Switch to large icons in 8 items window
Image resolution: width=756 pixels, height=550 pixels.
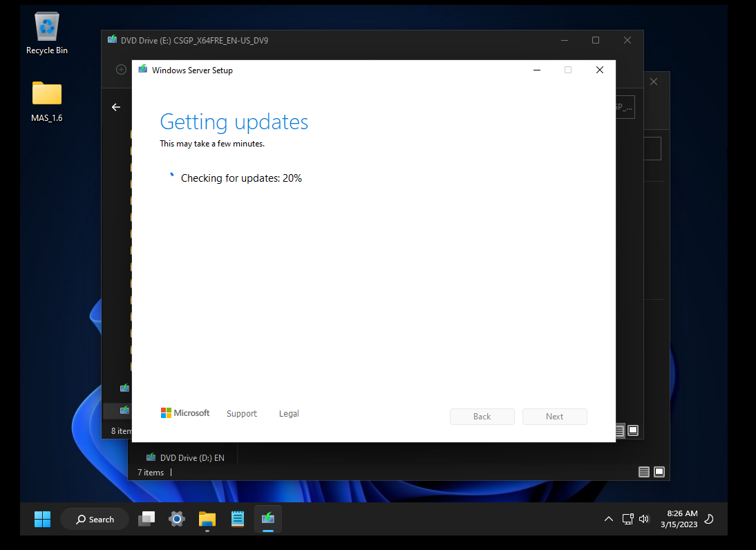[633, 430]
